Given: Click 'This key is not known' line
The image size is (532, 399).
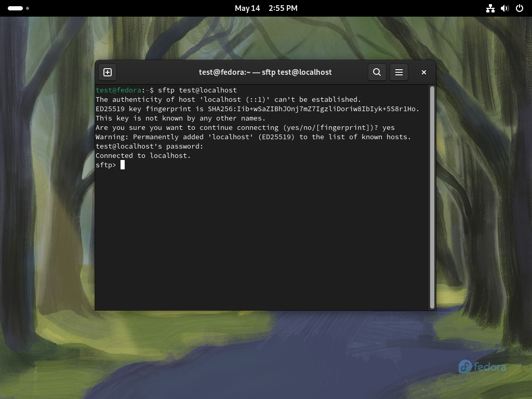Looking at the screenshot, I should coord(180,118).
